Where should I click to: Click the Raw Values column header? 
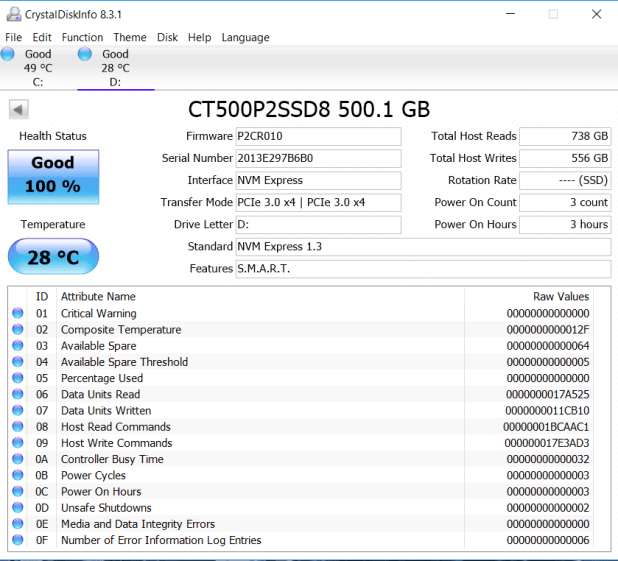coord(561,296)
